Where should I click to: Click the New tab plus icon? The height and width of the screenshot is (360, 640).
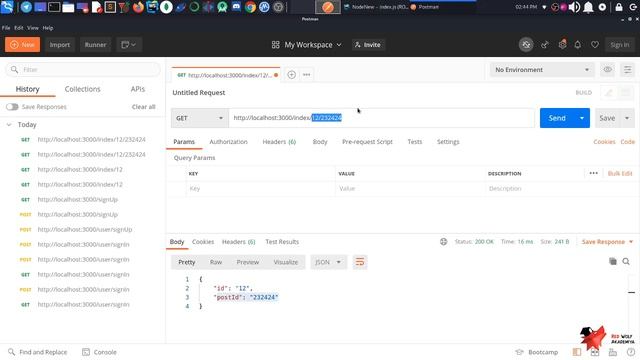[x=291, y=75]
